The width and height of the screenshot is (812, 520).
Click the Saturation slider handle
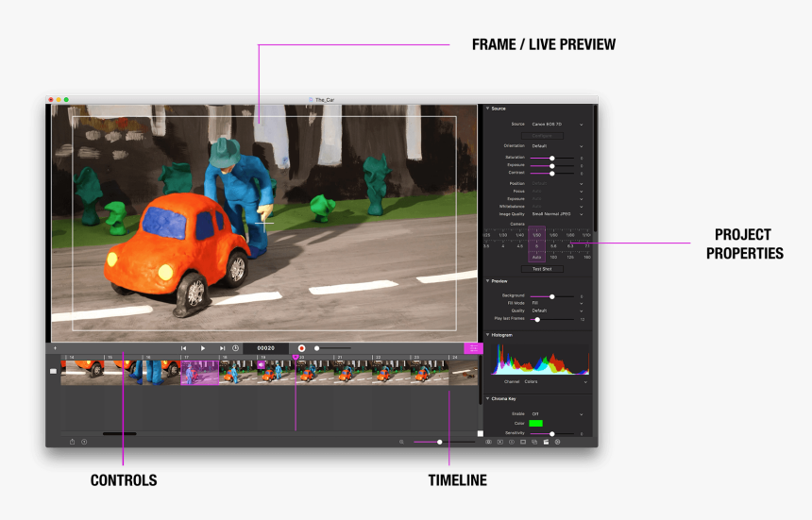(x=552, y=158)
